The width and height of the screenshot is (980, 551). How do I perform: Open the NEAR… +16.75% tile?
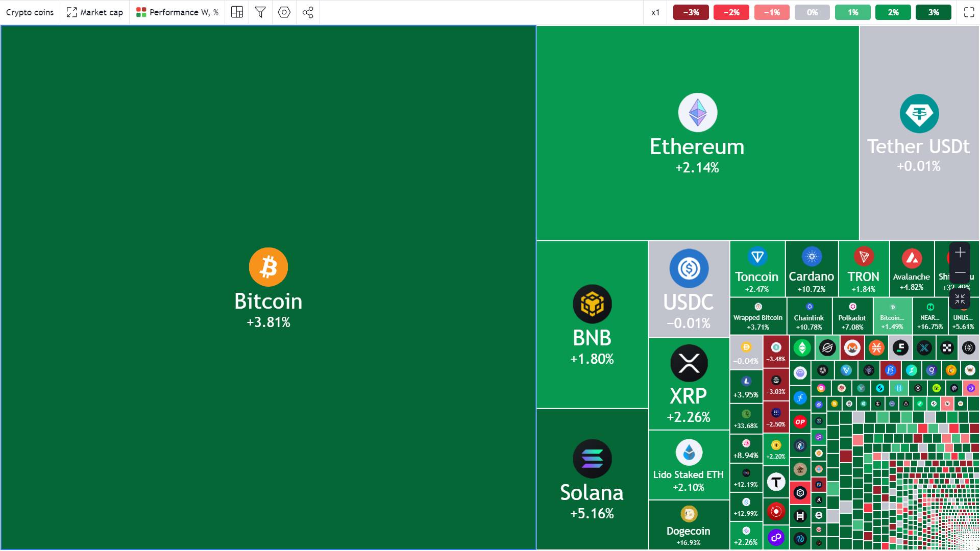[930, 316]
